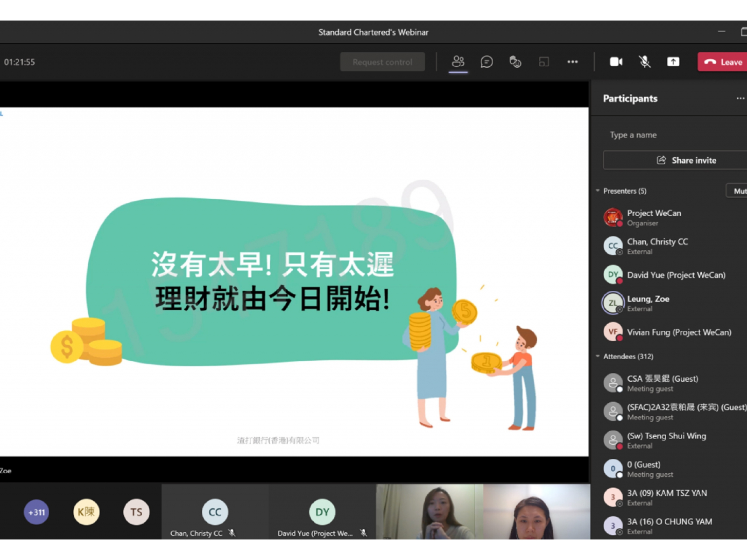This screenshot has height=560, width=747.
Task: Open the +311 overflow participants bubble
Action: click(x=36, y=512)
